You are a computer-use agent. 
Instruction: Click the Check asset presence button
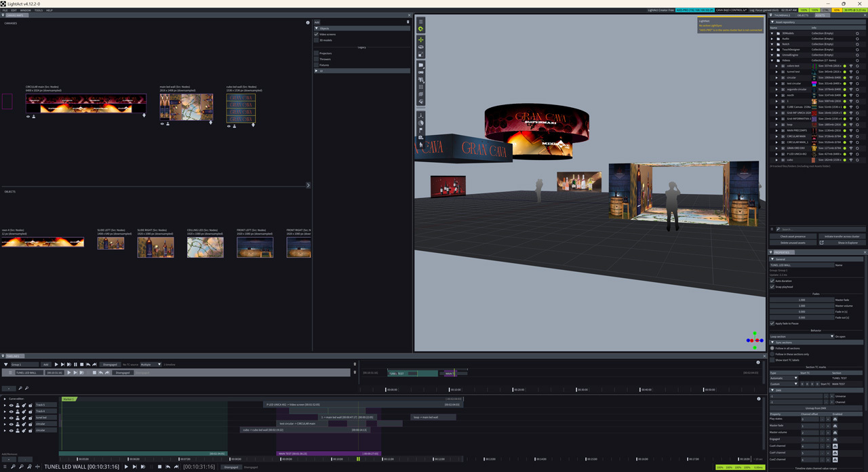[793, 236]
